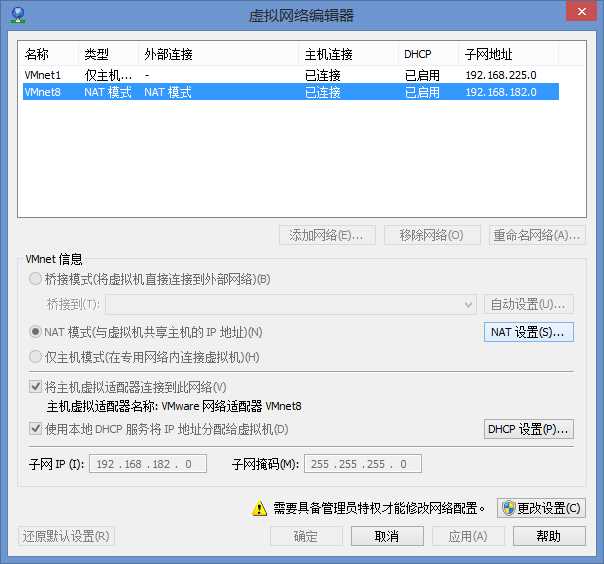The image size is (604, 564).
Task: Toggle 使用本地 DHCP 服务 checkbox
Action: coord(35,428)
